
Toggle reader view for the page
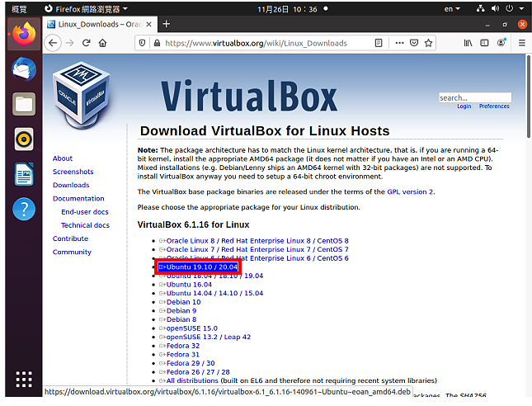click(379, 43)
